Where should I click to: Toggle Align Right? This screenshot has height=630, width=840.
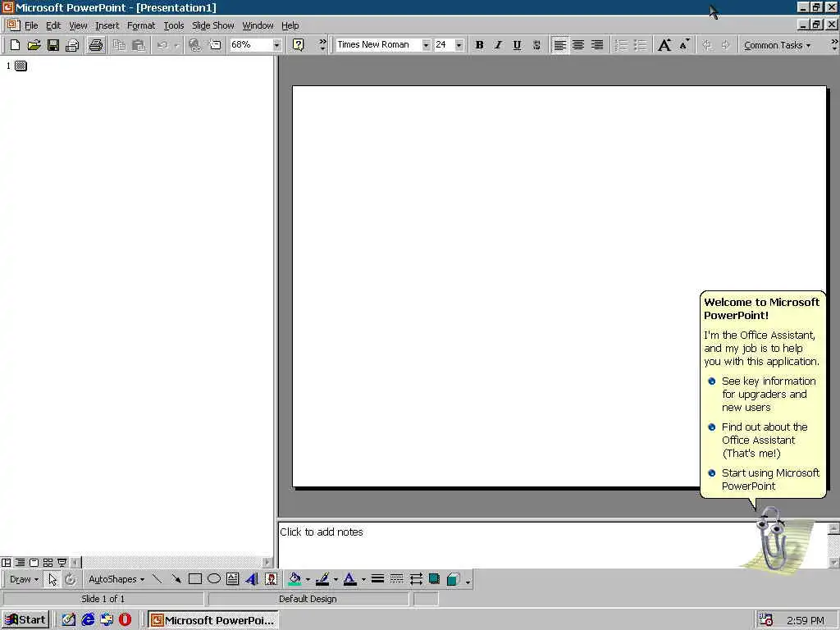pyautogui.click(x=597, y=45)
